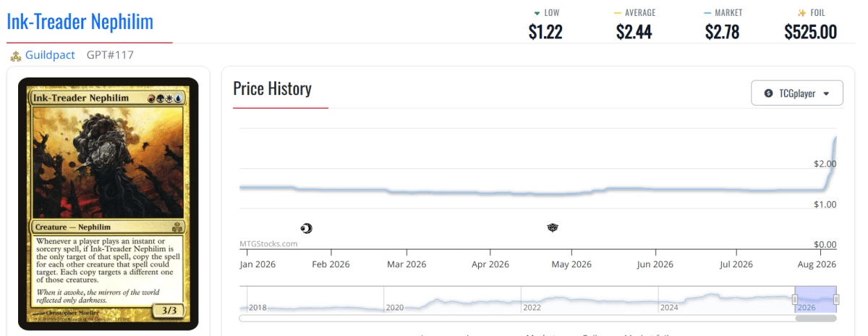This screenshot has height=336, width=868.
Task: Click the yellow average price dash marker
Action: 618,13
